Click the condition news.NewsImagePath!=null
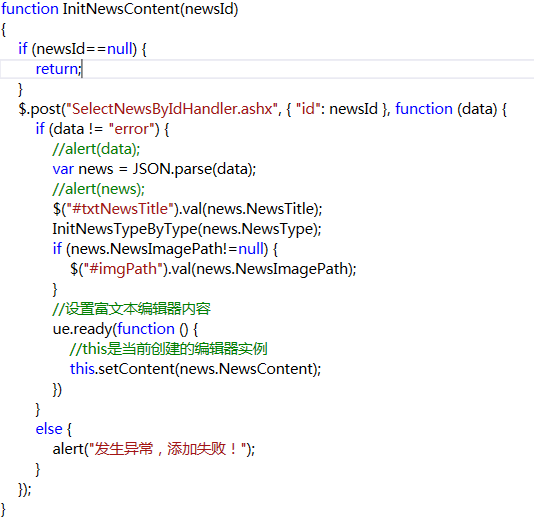The image size is (534, 517). [x=167, y=249]
